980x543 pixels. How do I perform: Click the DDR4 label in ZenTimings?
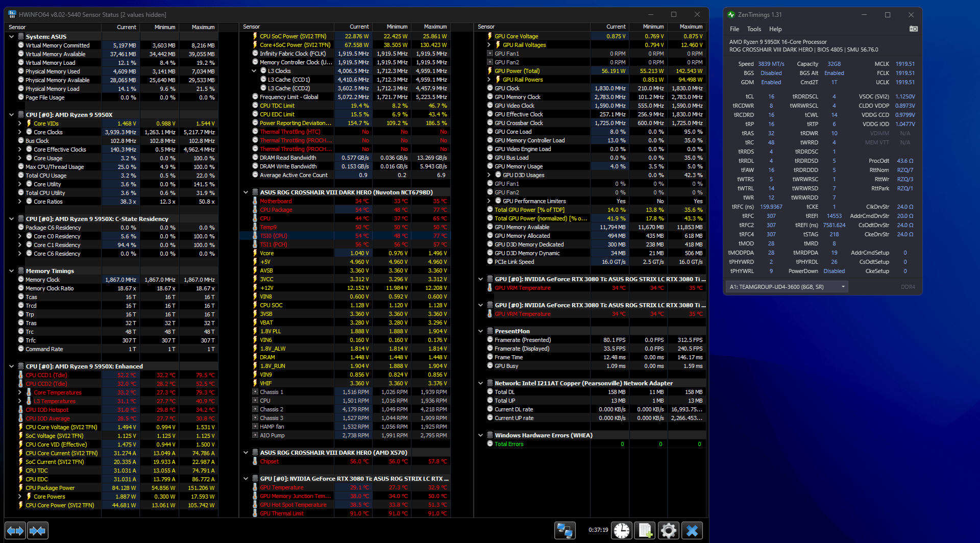click(x=908, y=287)
